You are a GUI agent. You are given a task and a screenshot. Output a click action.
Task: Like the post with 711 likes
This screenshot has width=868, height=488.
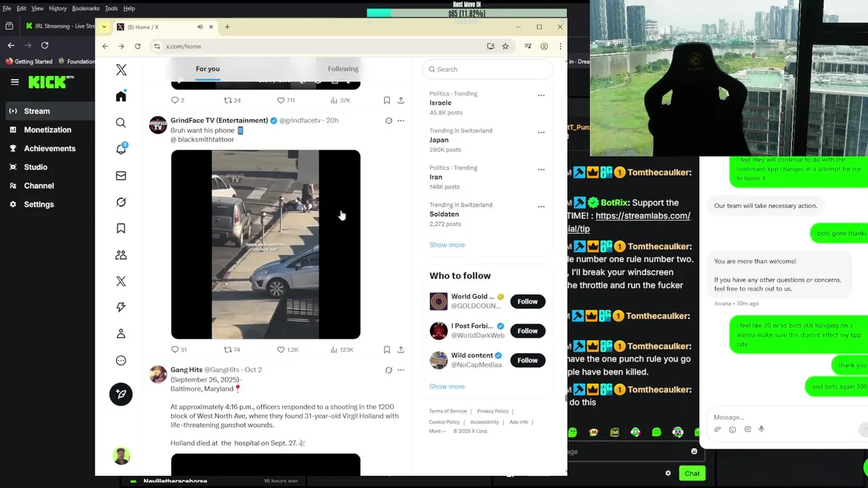tap(285, 100)
